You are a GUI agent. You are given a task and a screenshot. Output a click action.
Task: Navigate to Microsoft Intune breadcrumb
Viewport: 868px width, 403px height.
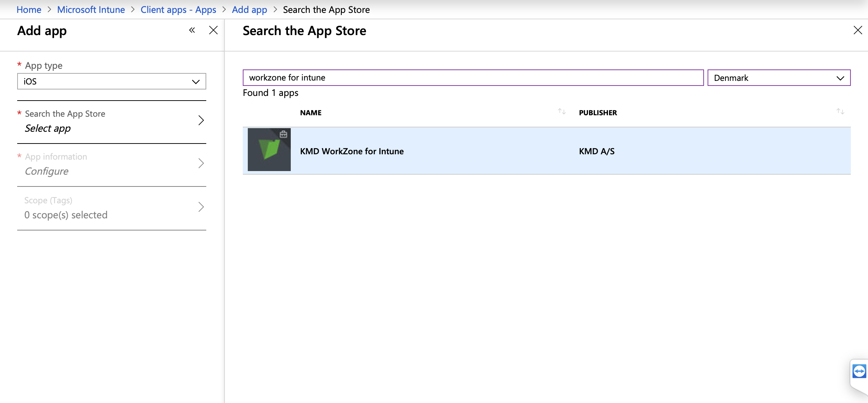[x=91, y=10]
